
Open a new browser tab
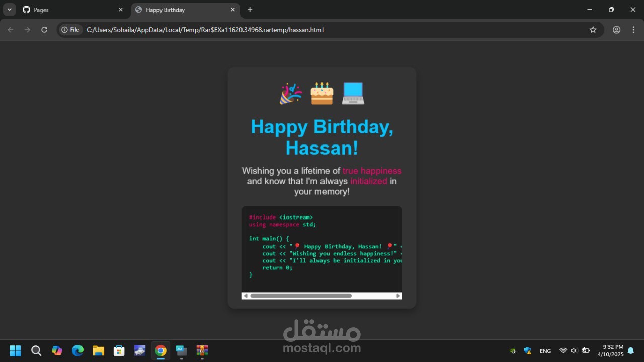coord(250,10)
